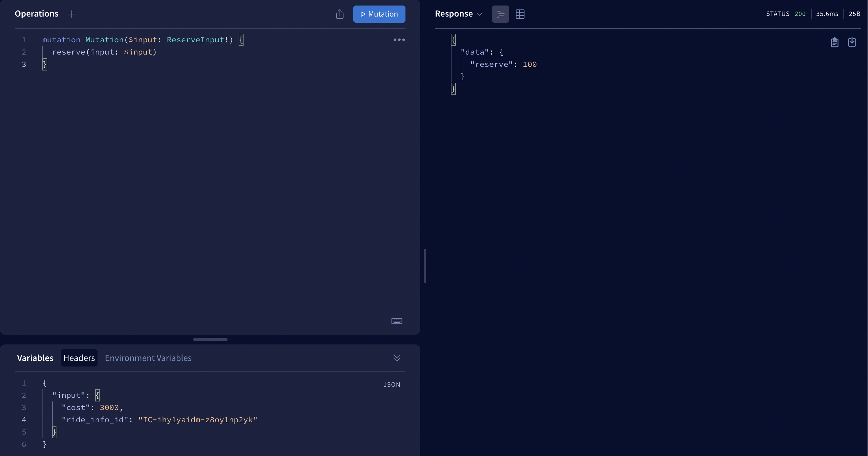Viewport: 868px width, 456px height.
Task: Click the share operation icon
Action: 340,14
